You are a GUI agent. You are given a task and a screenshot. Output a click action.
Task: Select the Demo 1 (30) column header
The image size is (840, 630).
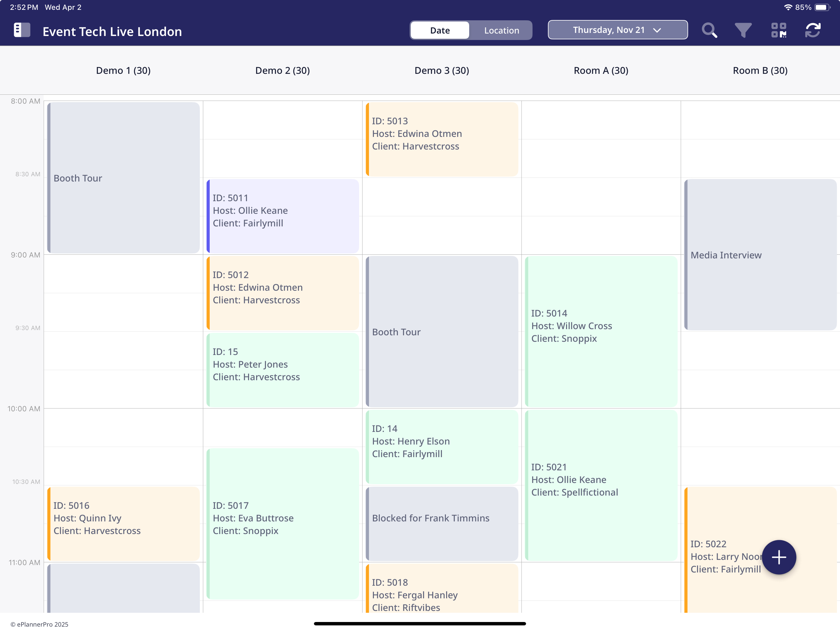point(123,71)
